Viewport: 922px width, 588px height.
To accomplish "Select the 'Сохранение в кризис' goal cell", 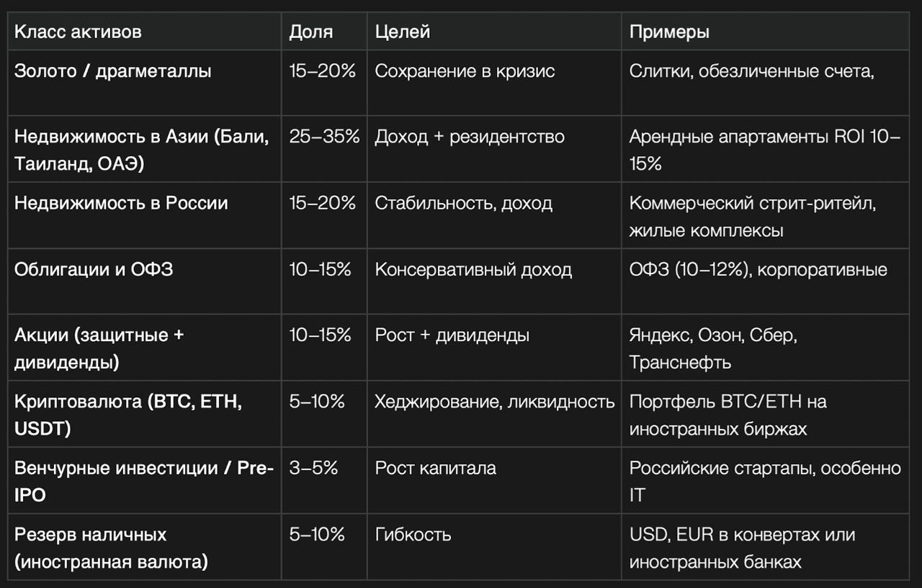I will pyautogui.click(x=465, y=71).
